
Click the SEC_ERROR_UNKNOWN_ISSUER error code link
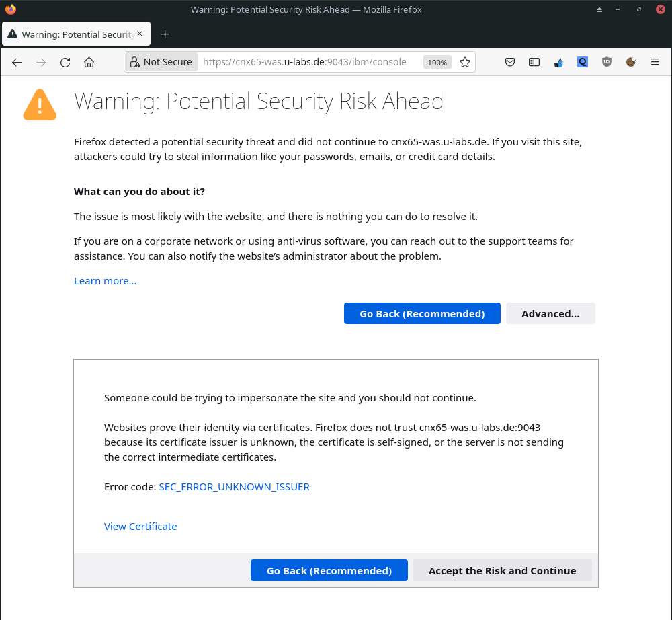pos(234,487)
